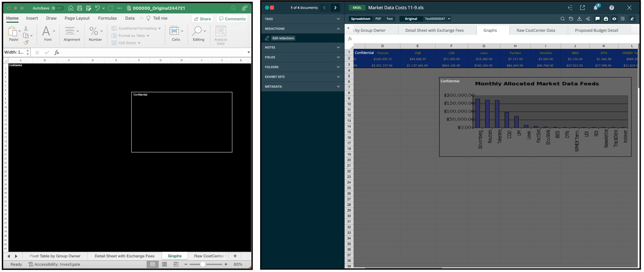The image size is (644, 272).
Task: Go to next document in the viewer
Action: (335, 7)
